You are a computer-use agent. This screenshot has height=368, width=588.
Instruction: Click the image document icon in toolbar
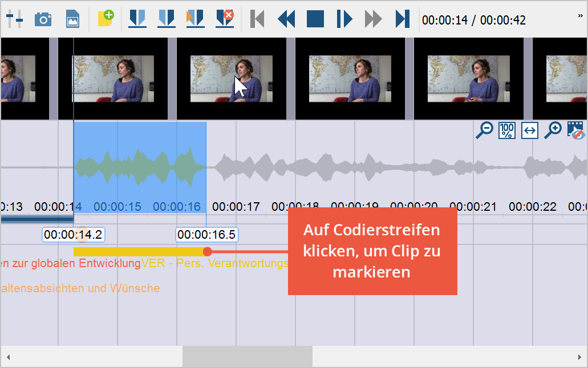click(x=72, y=19)
